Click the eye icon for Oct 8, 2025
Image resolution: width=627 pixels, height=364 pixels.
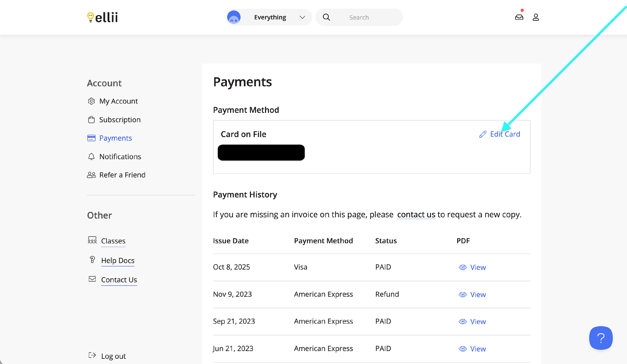(463, 267)
